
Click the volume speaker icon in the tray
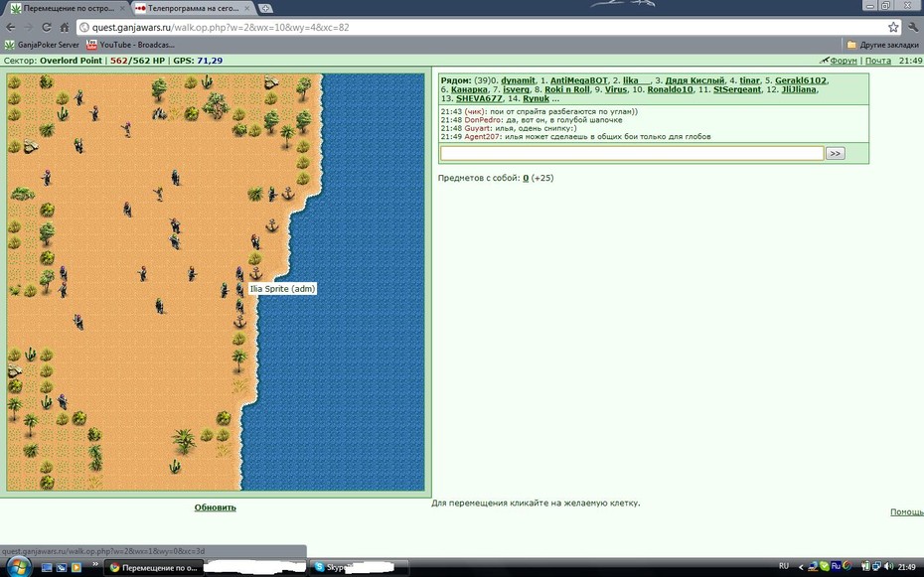(888, 567)
